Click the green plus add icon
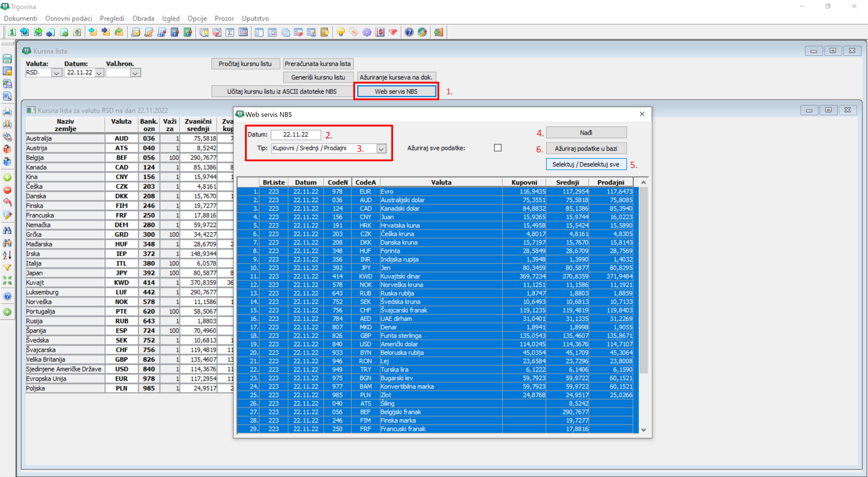868x477 pixels. click(7, 177)
